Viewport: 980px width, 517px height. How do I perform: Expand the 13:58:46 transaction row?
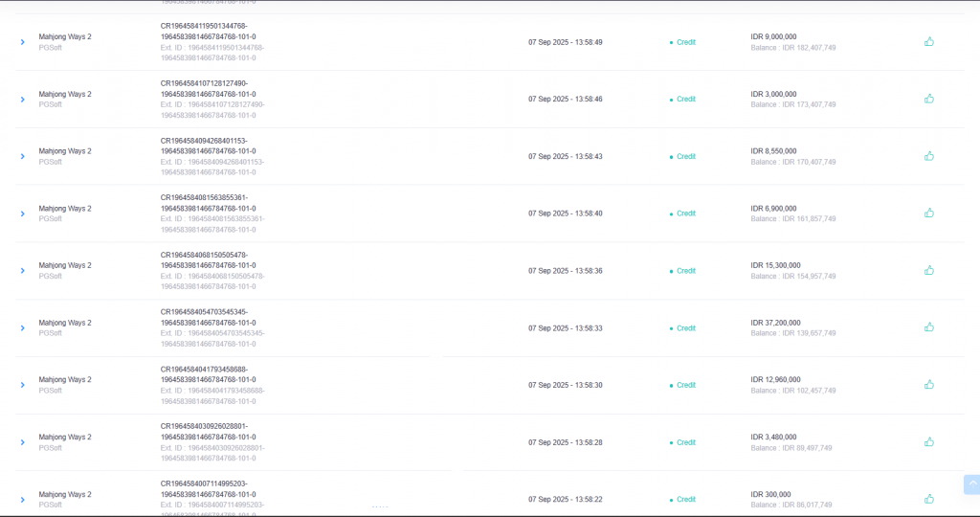23,100
